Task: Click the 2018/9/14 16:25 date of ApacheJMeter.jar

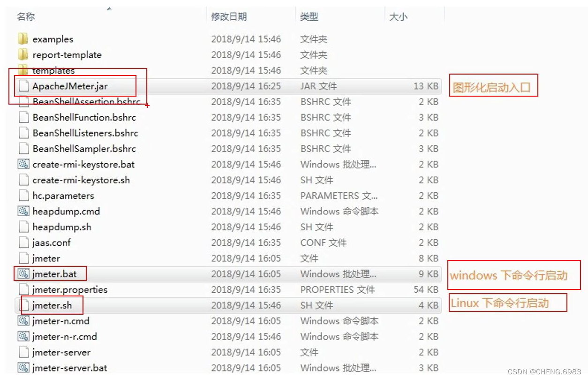Action: (246, 86)
